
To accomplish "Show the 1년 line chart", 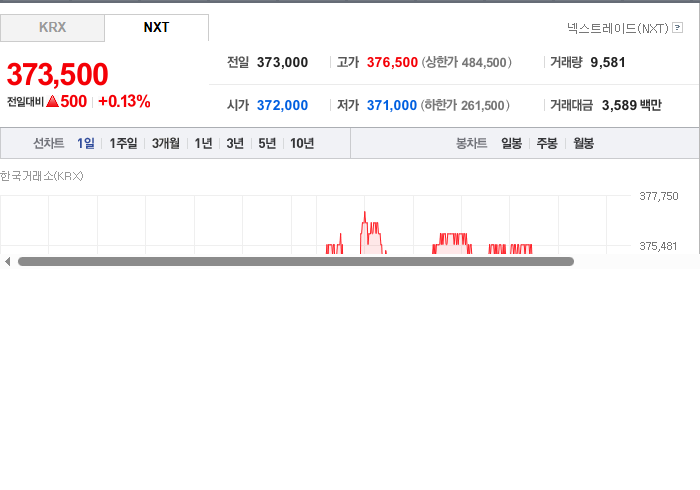I will pyautogui.click(x=203, y=143).
